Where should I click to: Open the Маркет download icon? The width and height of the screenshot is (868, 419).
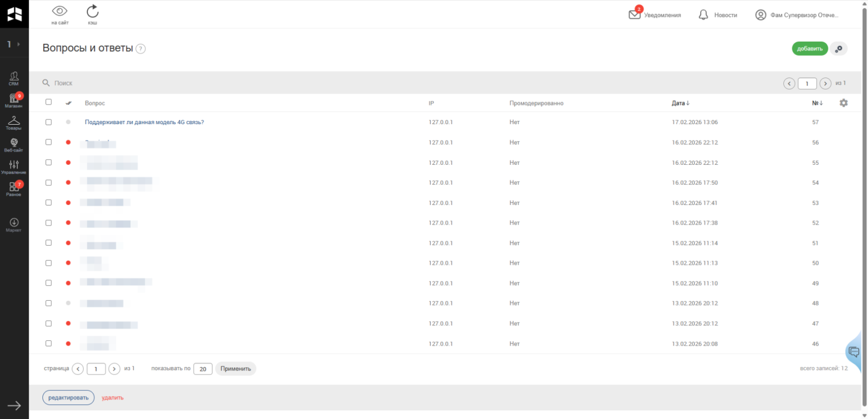pos(14,224)
